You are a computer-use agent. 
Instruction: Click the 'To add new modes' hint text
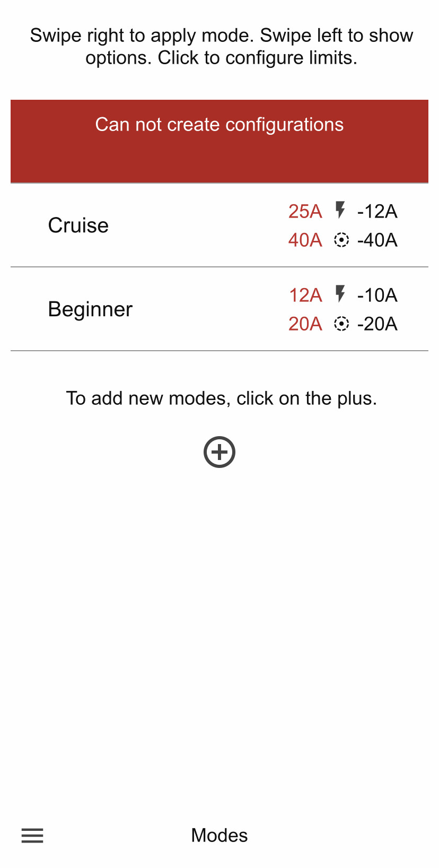221,398
